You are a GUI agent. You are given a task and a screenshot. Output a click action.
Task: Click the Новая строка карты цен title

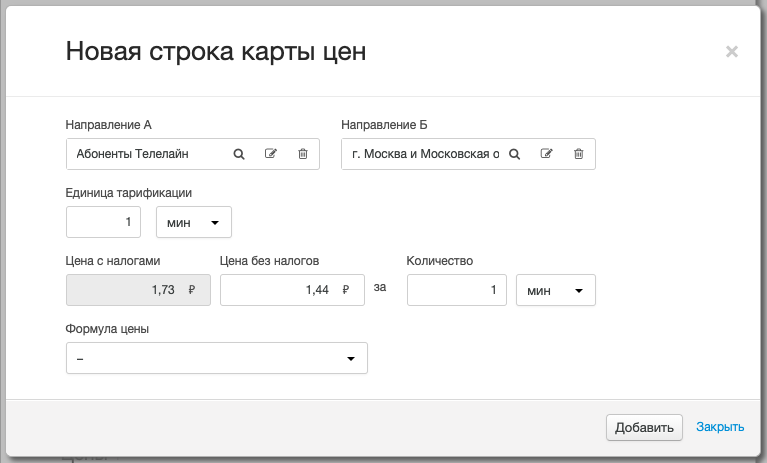(216, 51)
